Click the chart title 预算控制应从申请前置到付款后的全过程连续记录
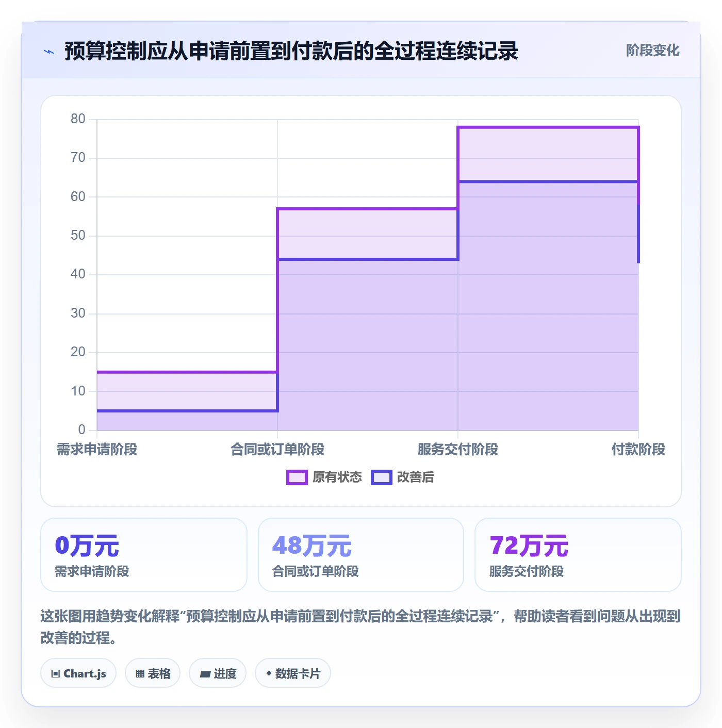 coord(291,51)
